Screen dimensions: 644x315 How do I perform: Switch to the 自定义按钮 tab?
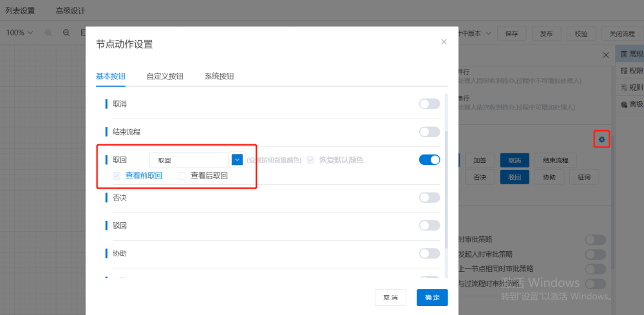[165, 76]
